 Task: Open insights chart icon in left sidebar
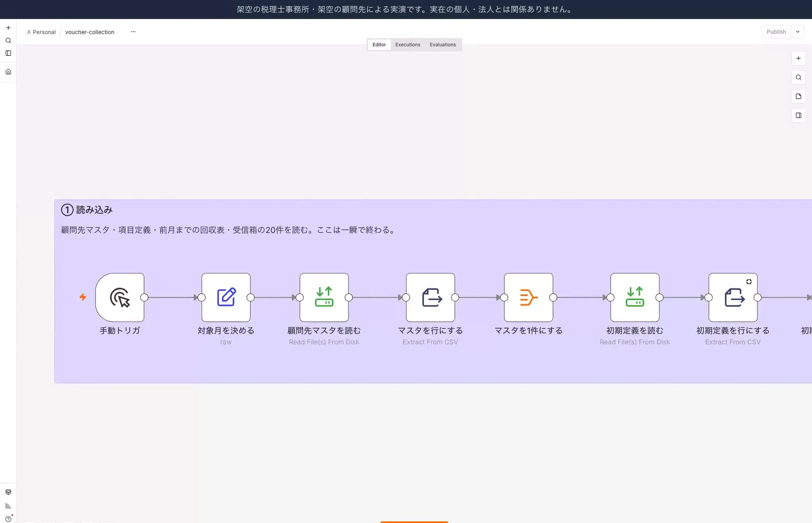point(8,506)
